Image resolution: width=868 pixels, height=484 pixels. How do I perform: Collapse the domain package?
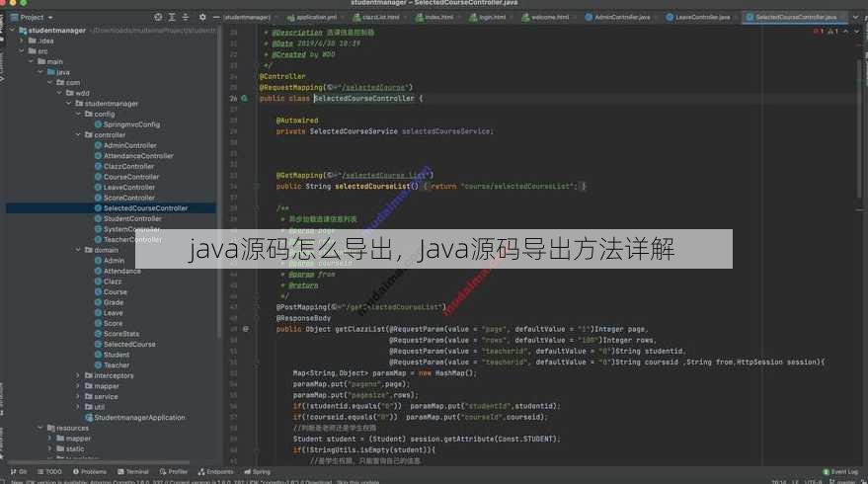point(78,250)
